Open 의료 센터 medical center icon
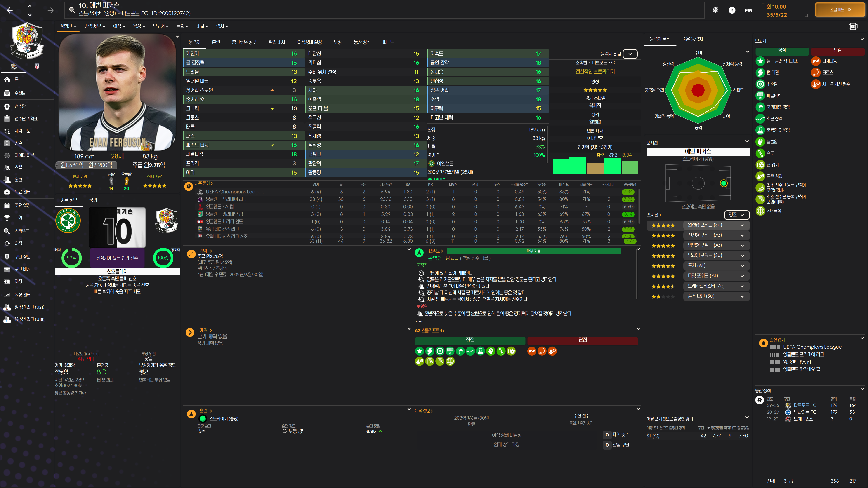The width and height of the screenshot is (868, 488). pyautogui.click(x=7, y=192)
